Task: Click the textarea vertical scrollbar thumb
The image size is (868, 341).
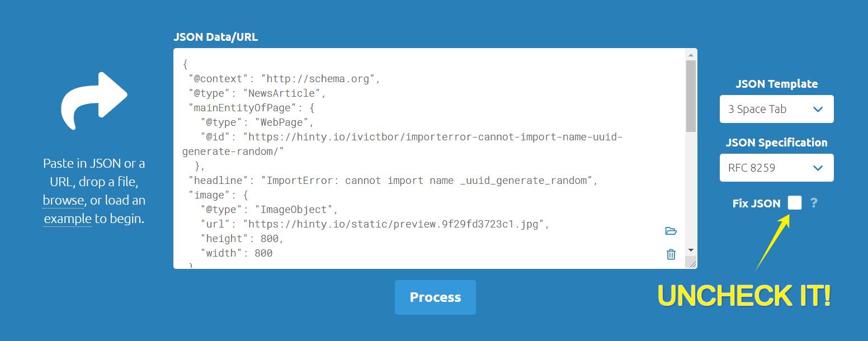Action: click(x=691, y=95)
